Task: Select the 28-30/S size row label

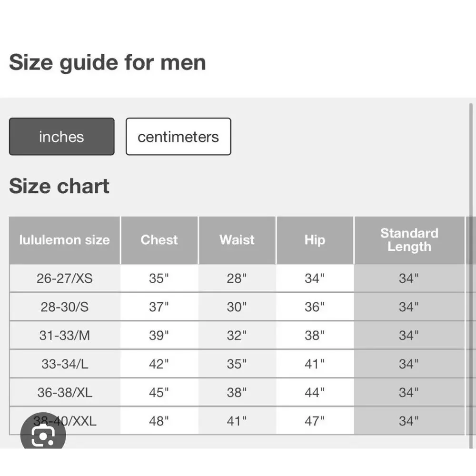Action: pos(65,307)
